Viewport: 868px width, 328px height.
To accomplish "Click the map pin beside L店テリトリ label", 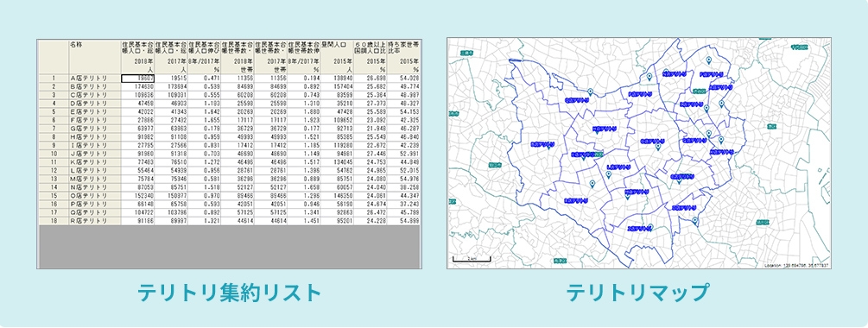I will coord(608,174).
